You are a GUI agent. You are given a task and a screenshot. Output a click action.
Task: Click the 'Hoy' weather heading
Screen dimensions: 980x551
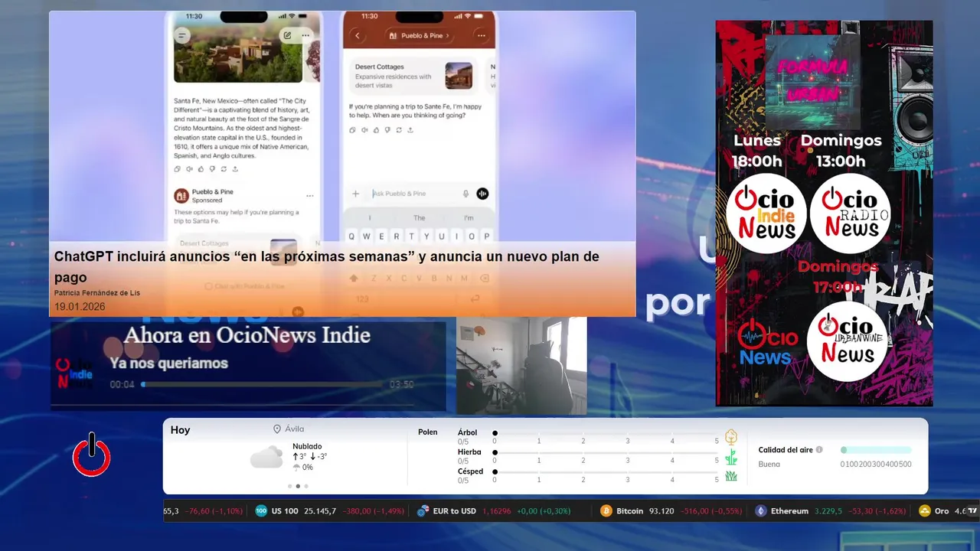[180, 430]
